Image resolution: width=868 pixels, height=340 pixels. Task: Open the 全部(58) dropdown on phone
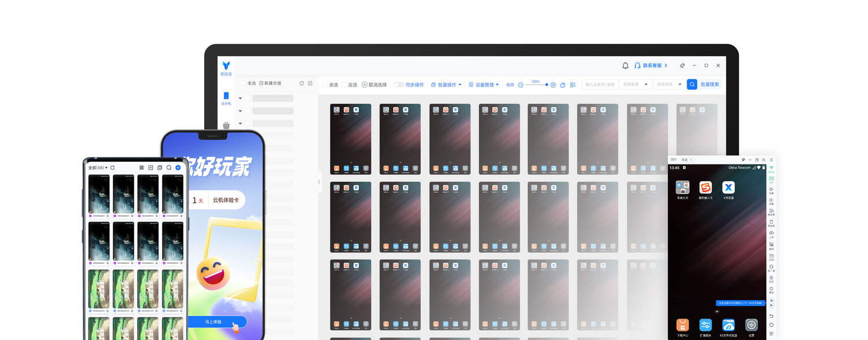[98, 167]
